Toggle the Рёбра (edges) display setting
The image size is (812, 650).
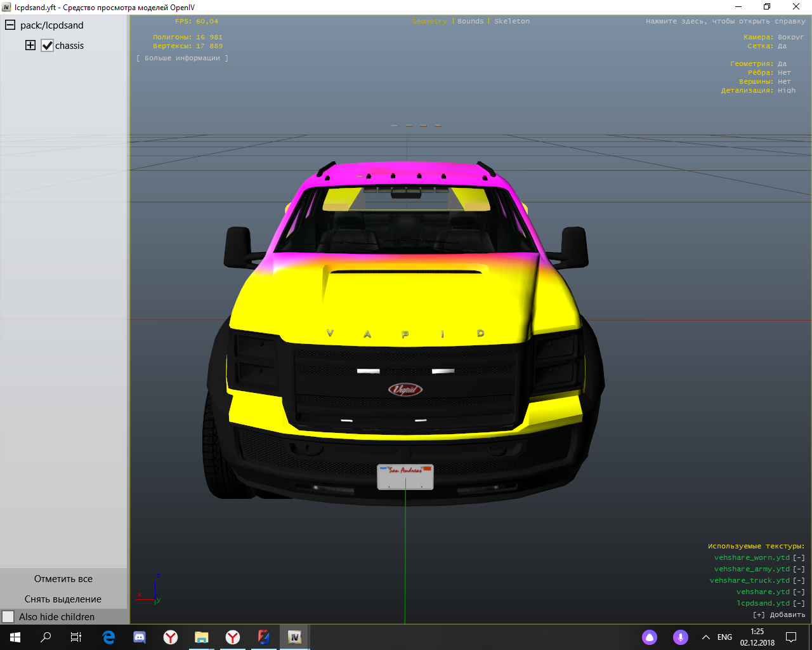point(784,73)
